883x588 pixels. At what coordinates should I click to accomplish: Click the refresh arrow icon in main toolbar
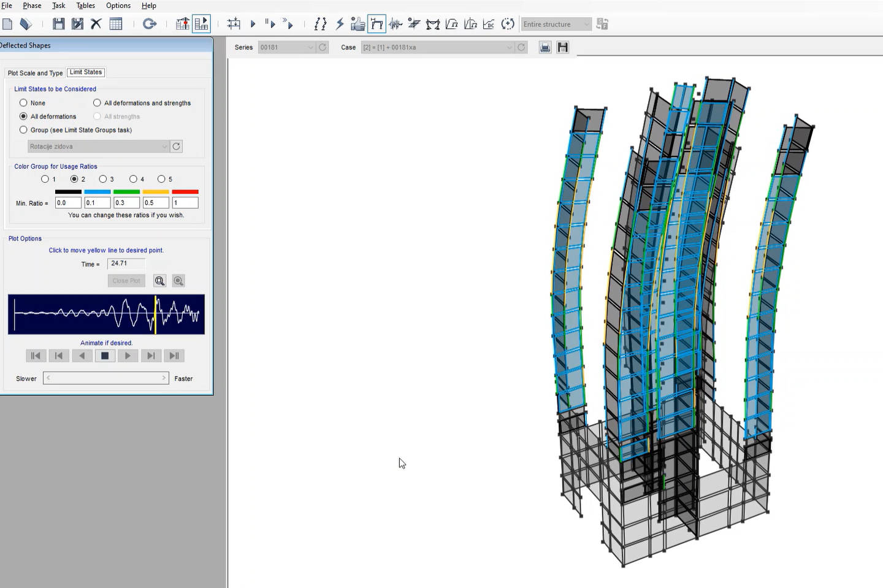[149, 24]
